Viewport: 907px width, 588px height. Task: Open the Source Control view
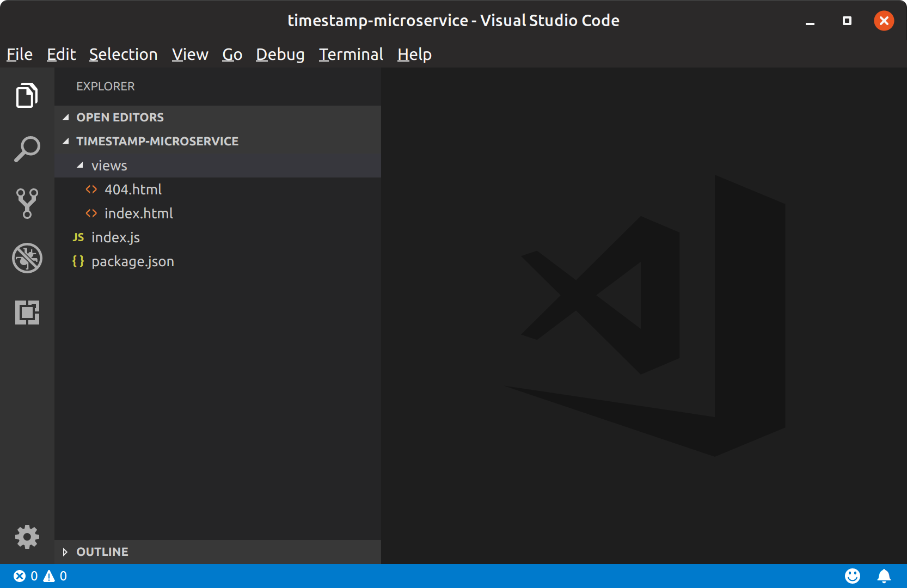click(x=27, y=204)
